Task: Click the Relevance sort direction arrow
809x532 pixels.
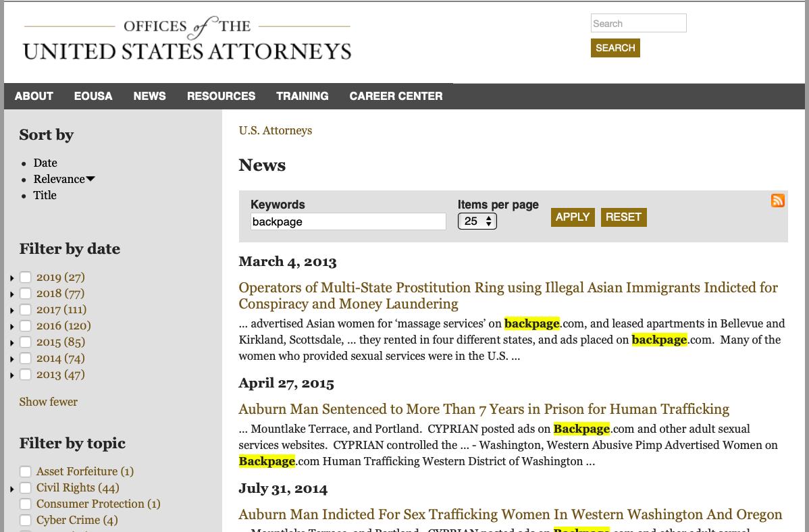Action: pos(90,179)
